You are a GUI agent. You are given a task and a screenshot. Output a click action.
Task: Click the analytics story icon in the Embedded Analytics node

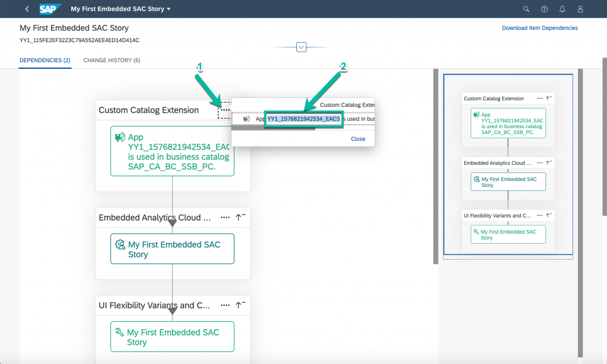tap(120, 245)
